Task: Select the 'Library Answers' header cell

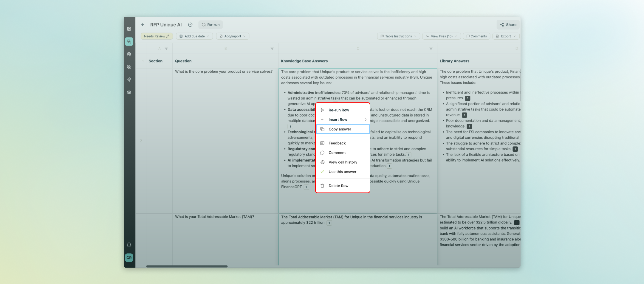Action: [x=479, y=61]
